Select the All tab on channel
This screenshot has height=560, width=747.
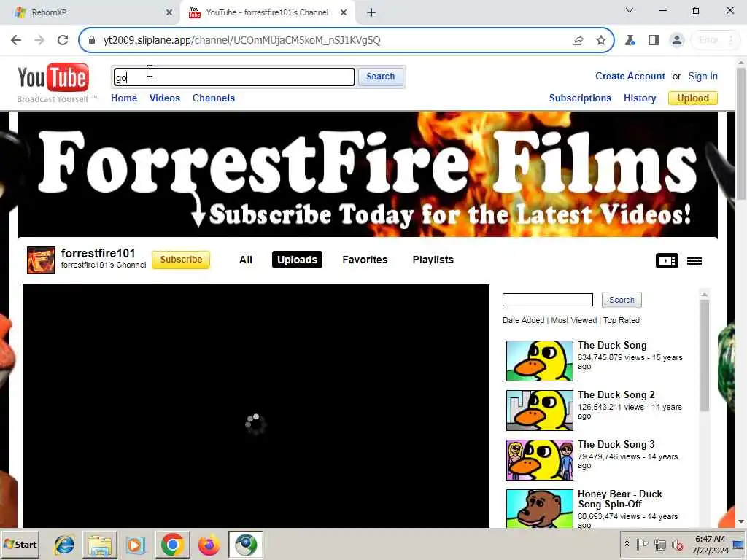pos(245,260)
